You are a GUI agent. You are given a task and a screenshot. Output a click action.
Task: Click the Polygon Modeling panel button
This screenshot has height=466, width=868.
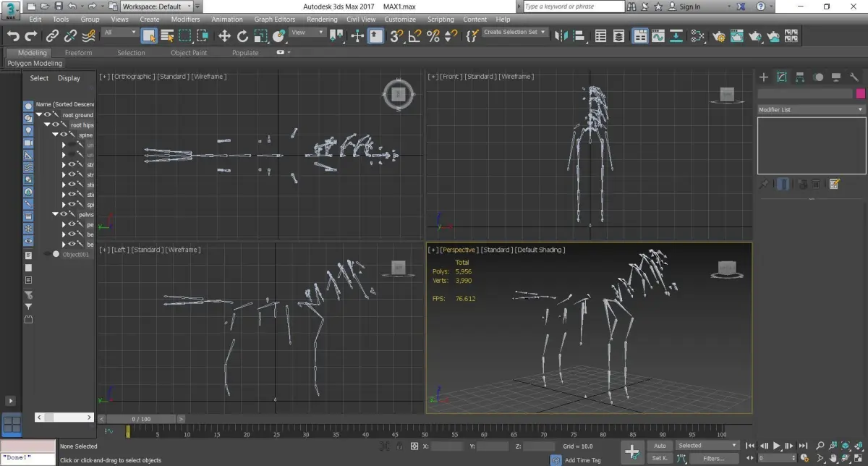(35, 64)
